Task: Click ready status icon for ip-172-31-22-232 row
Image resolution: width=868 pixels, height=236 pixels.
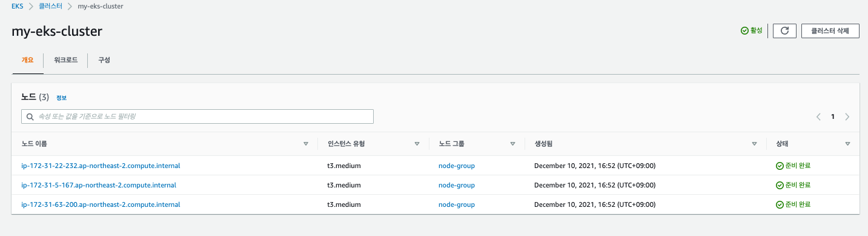Action: (x=780, y=166)
